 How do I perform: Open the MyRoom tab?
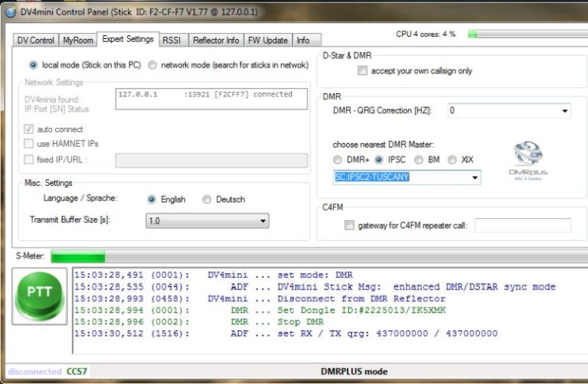pos(78,40)
